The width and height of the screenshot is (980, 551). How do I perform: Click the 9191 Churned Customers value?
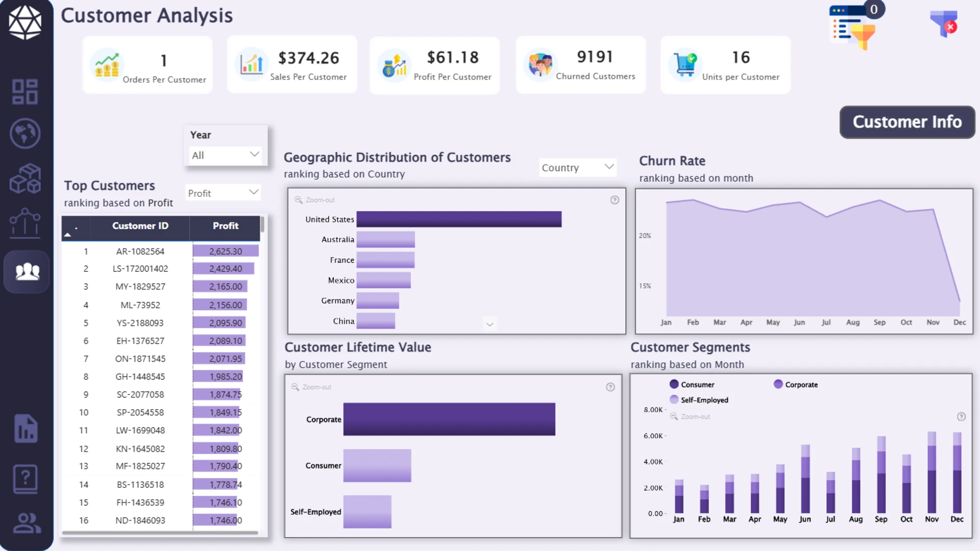595,57
